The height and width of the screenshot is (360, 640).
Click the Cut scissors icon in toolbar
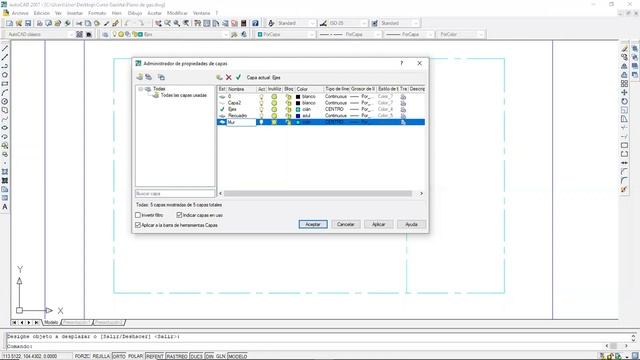coord(79,23)
